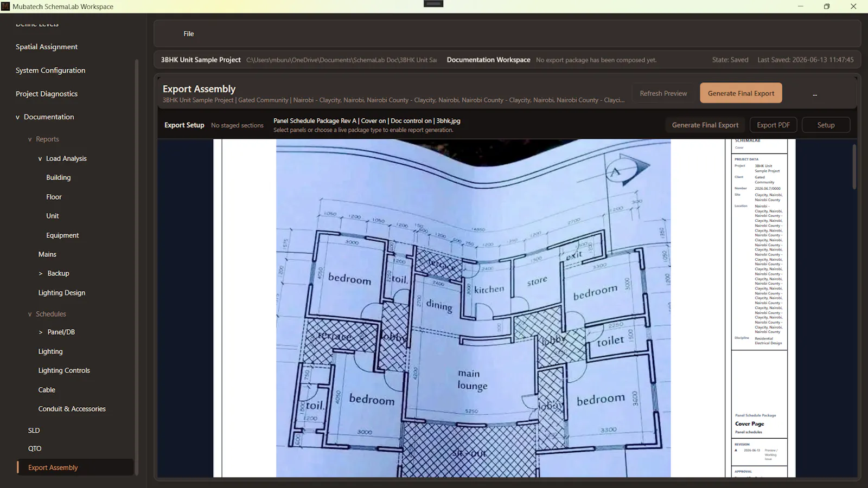Go to Project Diagnostics
Image resolution: width=868 pixels, height=488 pixels.
[x=47, y=94]
